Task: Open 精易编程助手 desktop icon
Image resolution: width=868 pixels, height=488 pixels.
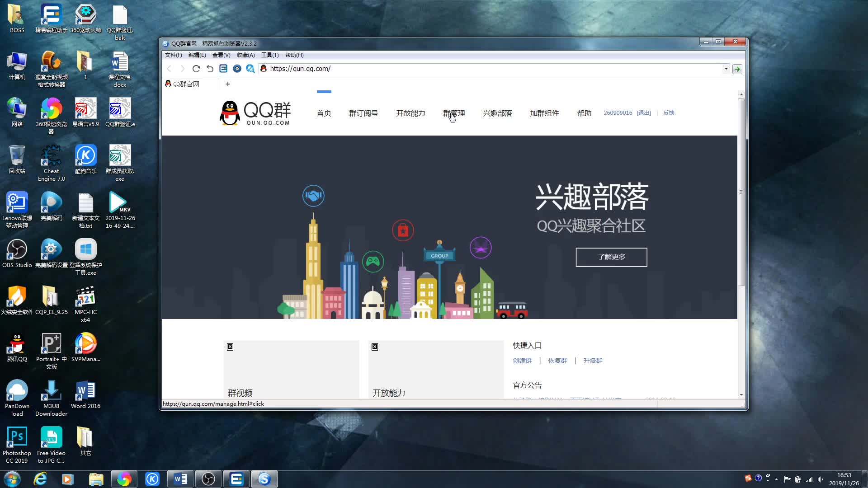Action: [52, 19]
